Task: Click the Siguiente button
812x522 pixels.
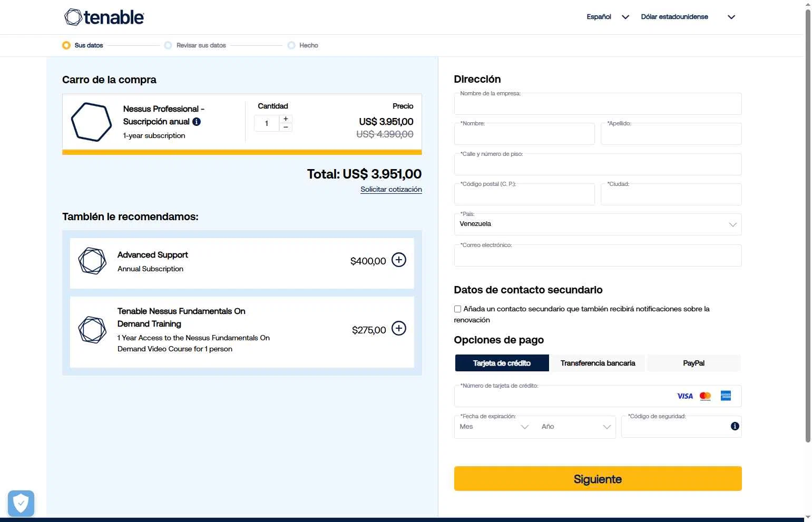Action: (598, 479)
